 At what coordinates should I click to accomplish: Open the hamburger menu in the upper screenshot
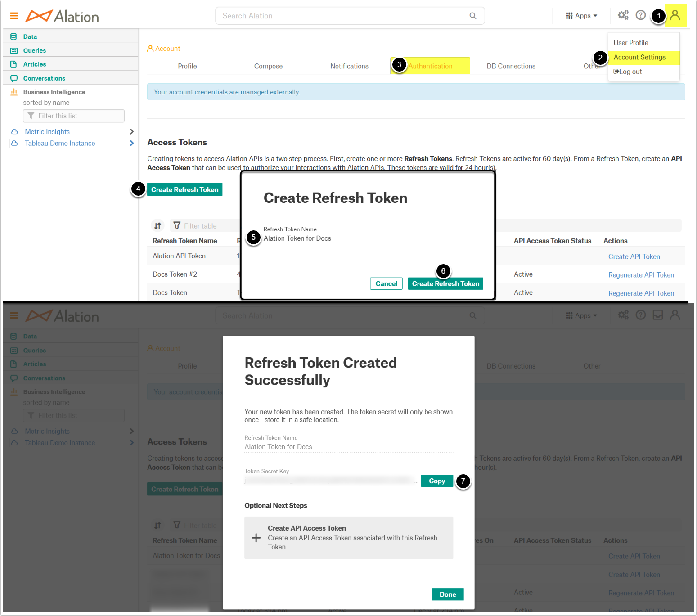pos(14,16)
